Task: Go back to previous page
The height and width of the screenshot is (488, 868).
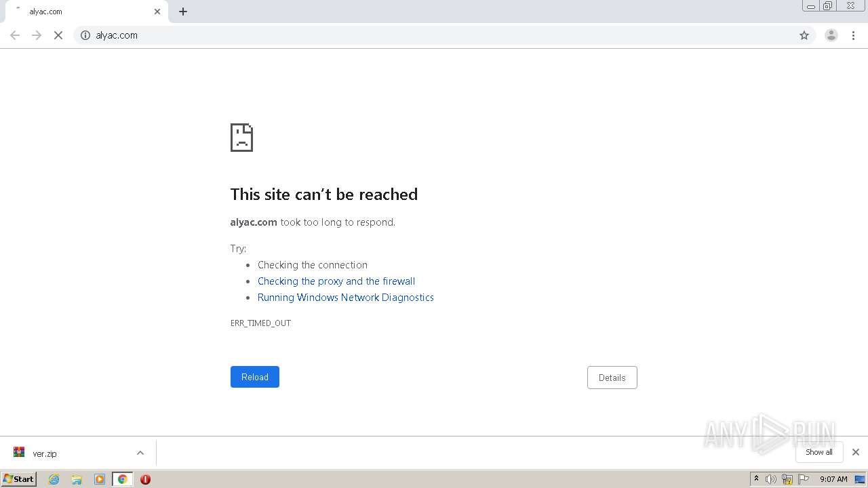Action: [15, 35]
